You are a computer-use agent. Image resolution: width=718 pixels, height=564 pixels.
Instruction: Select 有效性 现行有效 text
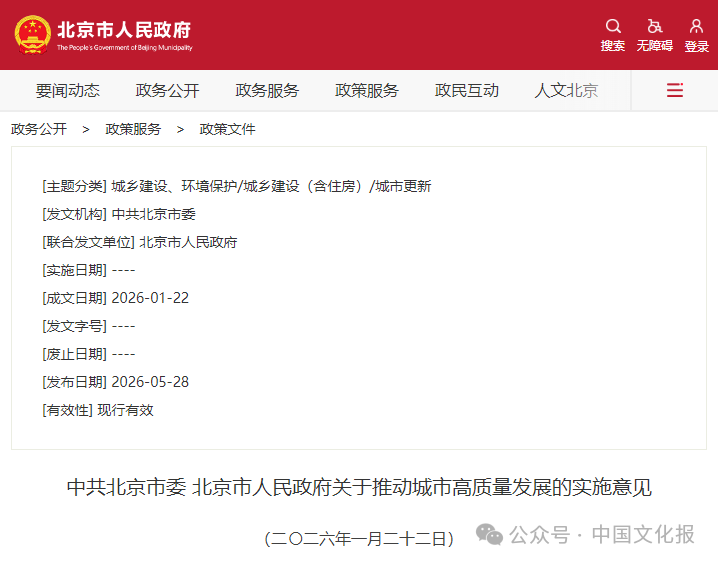[98, 410]
